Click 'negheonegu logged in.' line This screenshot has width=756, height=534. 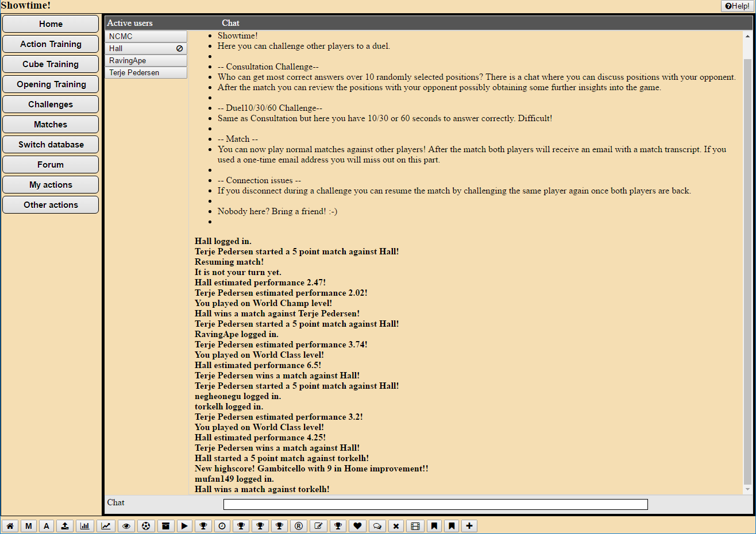click(238, 396)
